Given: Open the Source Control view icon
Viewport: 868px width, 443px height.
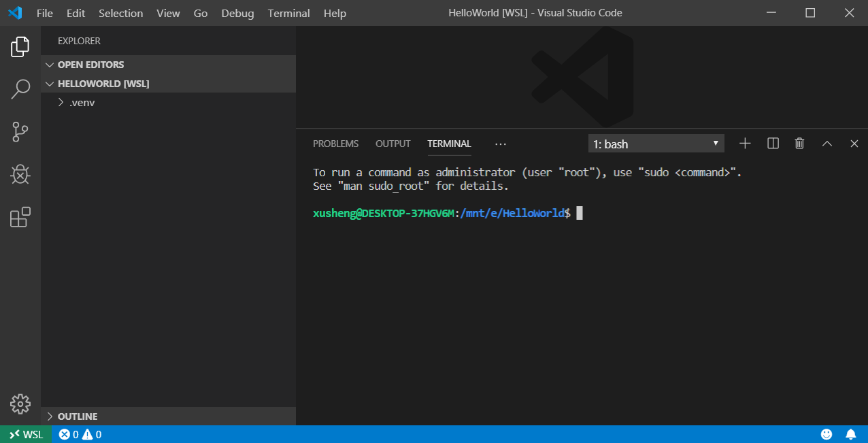Looking at the screenshot, I should tap(20, 132).
